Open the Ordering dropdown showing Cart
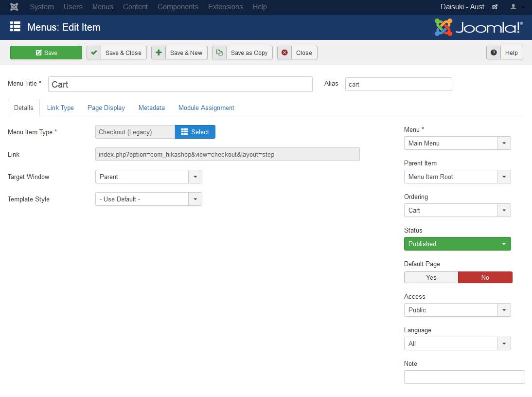This screenshot has height=397, width=532. point(458,210)
